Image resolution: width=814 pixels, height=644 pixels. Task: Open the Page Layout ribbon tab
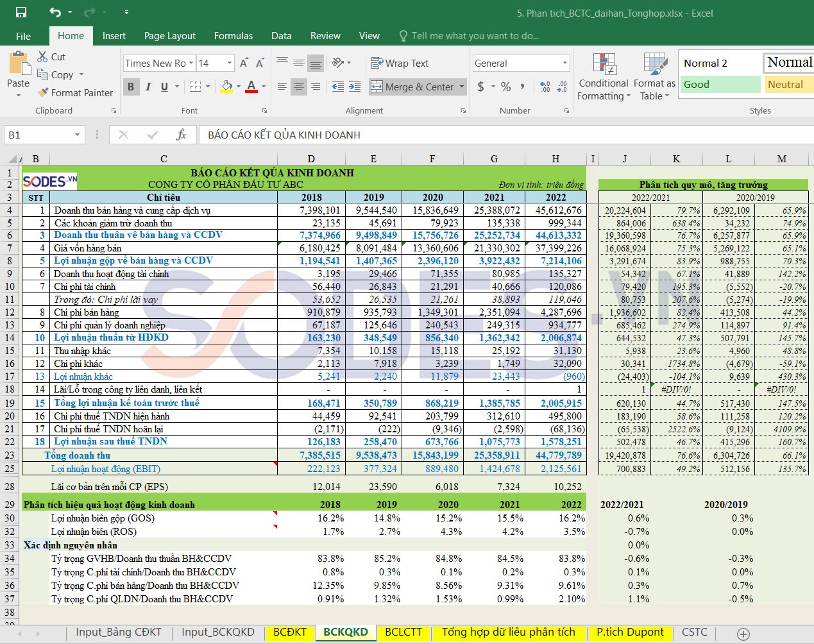point(169,36)
